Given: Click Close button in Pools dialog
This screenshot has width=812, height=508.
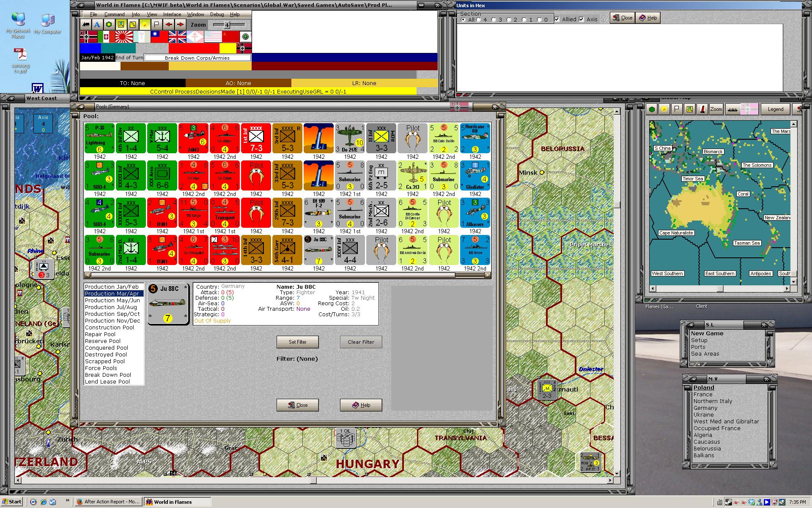Looking at the screenshot, I should click(298, 405).
